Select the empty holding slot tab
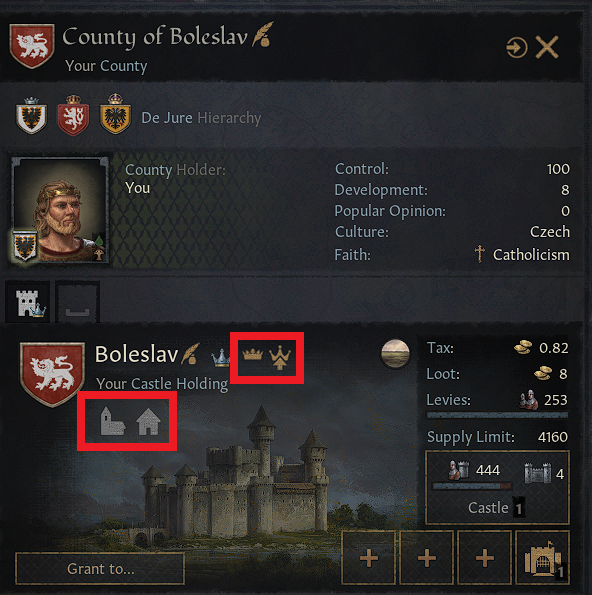Screen dimensions: 592x595 (x=78, y=302)
